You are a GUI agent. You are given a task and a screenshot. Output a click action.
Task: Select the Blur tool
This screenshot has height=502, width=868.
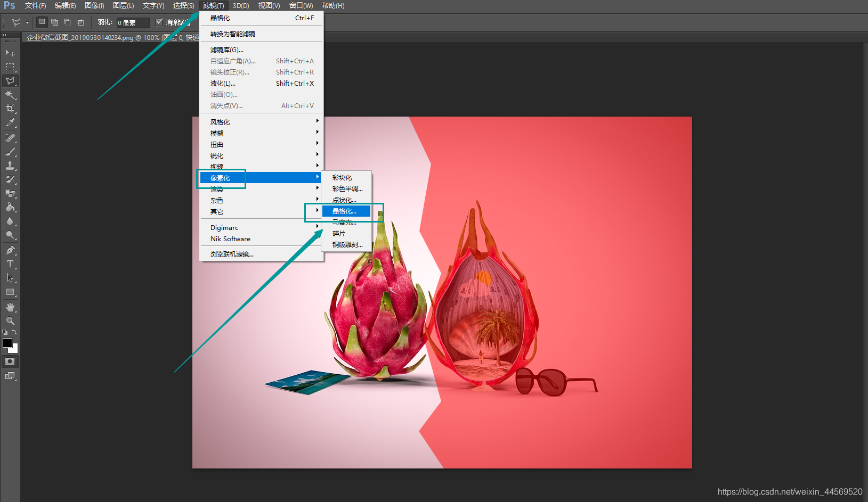pos(10,221)
